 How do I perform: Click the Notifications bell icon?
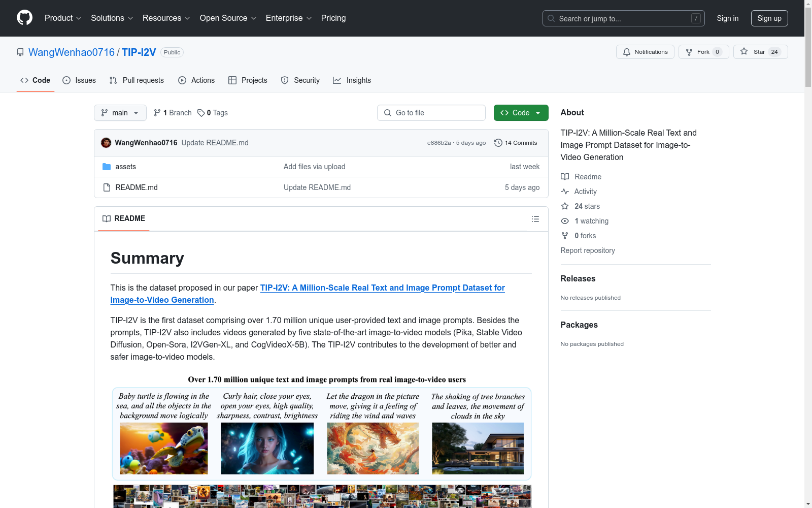click(627, 52)
